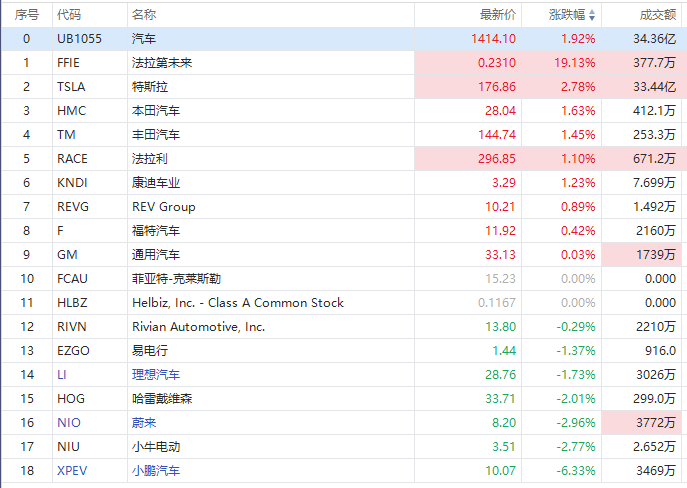Click the 名称 column header
Screen dimensions: 687x488
point(143,15)
